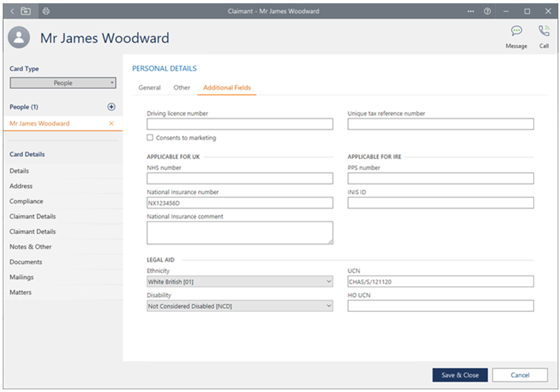
Task: Remove Mr James Woodward with X icon
Action: pyautogui.click(x=111, y=124)
